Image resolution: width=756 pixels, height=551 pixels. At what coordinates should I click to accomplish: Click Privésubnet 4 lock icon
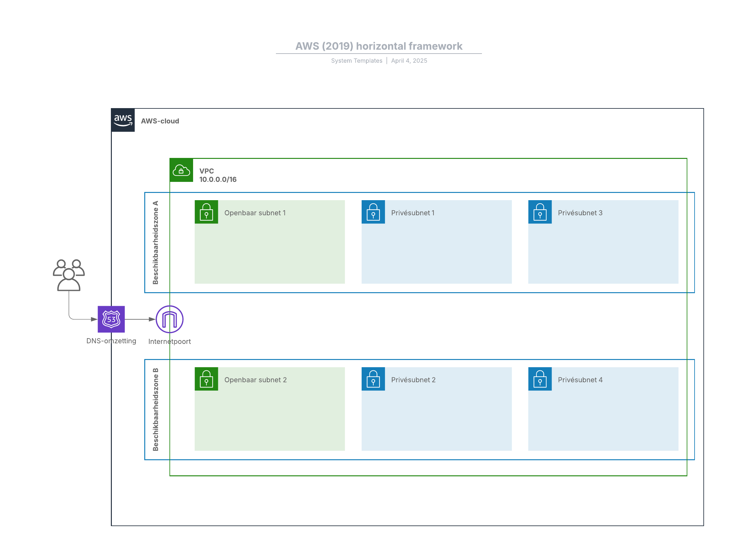[540, 379]
